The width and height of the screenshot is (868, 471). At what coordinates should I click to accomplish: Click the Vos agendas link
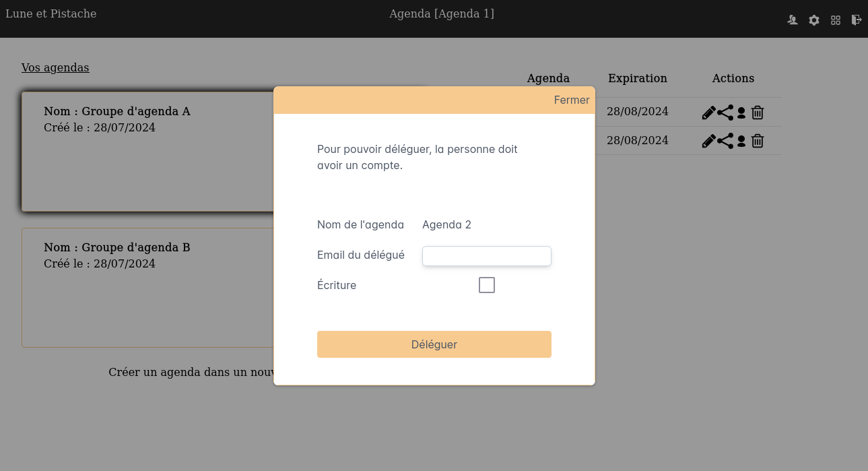(55, 67)
